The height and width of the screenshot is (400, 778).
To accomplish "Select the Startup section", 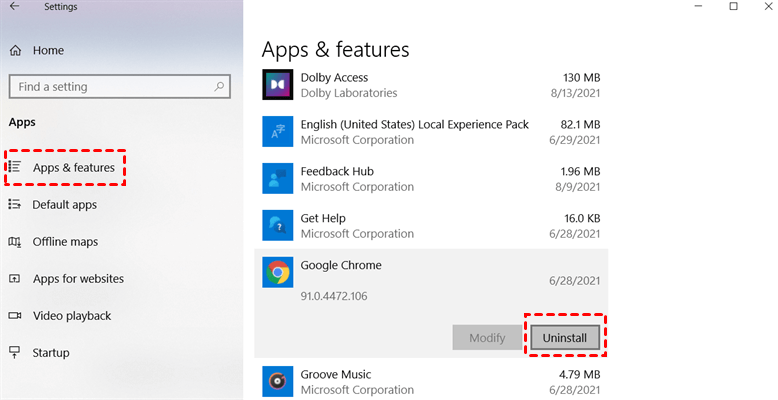I will 51,353.
